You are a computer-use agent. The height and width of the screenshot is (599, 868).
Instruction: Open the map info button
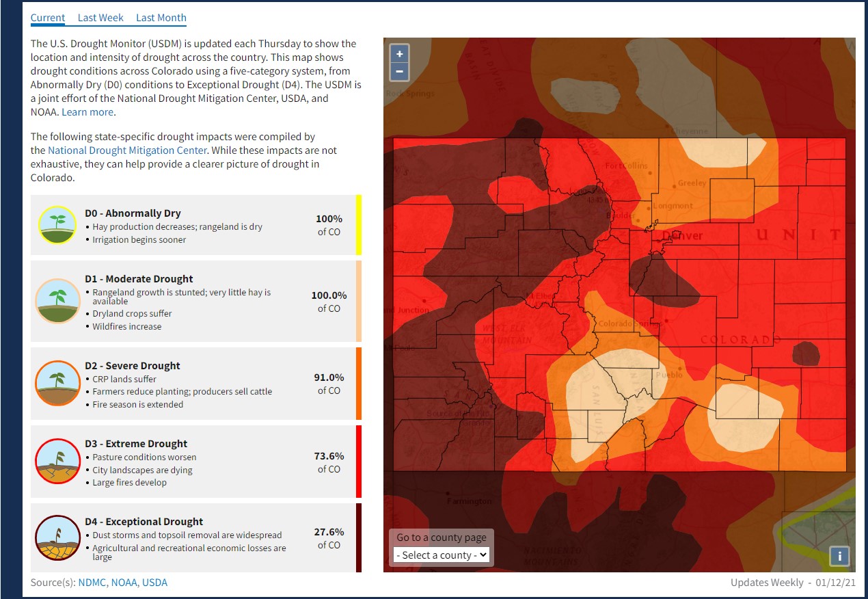pos(839,556)
